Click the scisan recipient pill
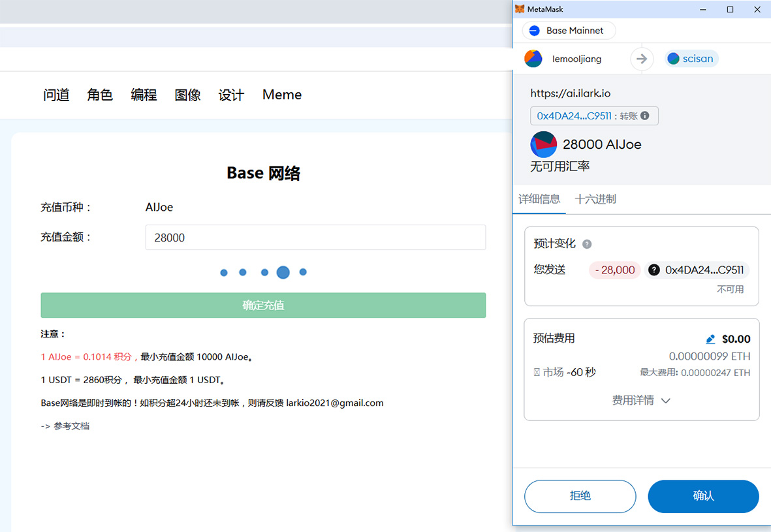The height and width of the screenshot is (532, 771). tap(691, 59)
